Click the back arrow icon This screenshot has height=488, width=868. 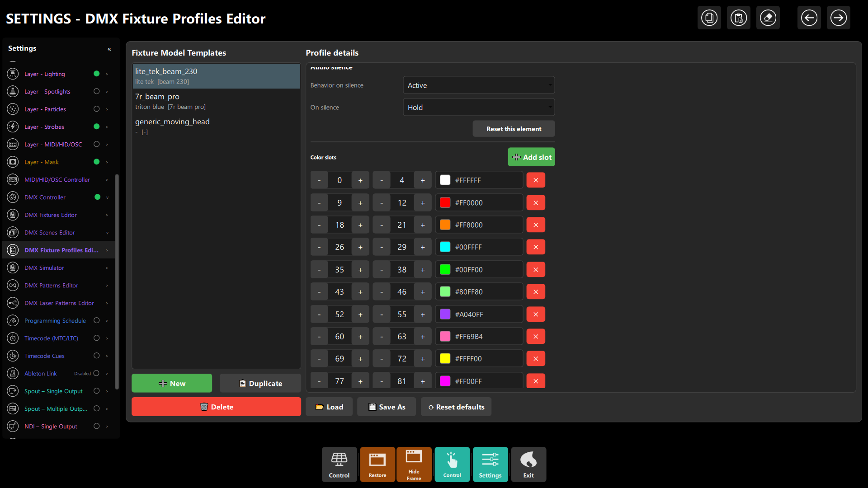click(809, 18)
